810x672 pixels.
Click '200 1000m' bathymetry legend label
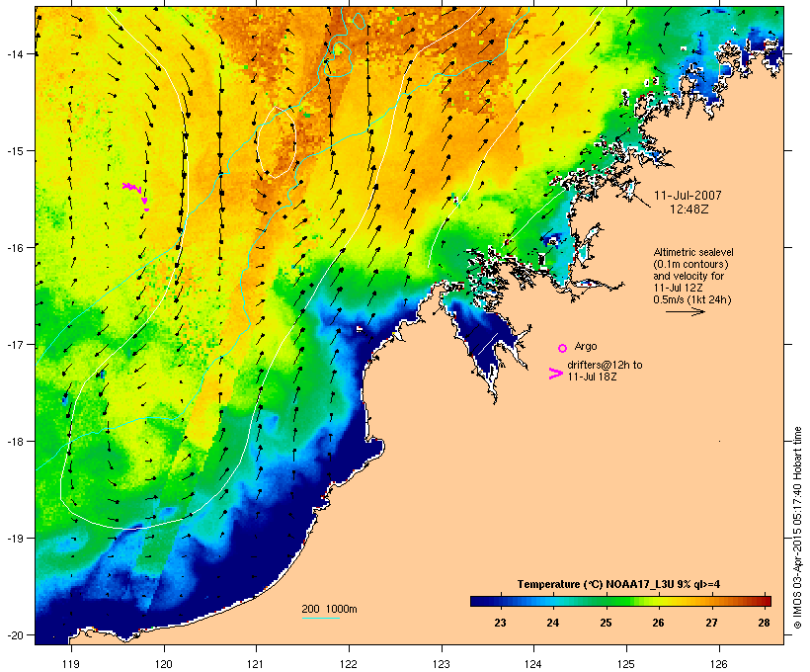[329, 609]
